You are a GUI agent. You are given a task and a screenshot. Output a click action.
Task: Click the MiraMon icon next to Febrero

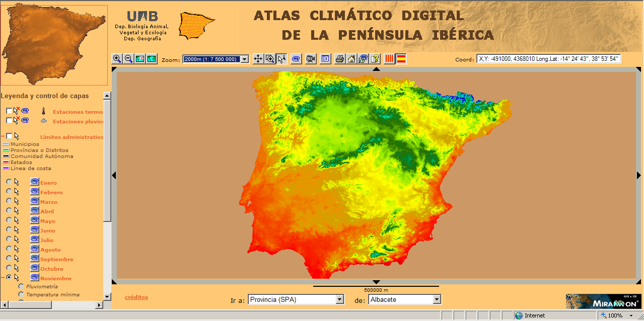(35, 191)
